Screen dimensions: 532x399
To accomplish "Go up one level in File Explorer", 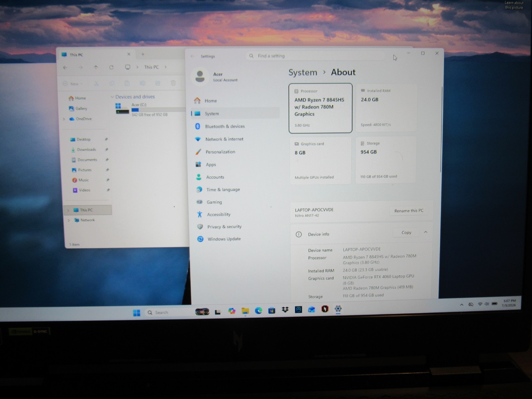I will pos(96,67).
